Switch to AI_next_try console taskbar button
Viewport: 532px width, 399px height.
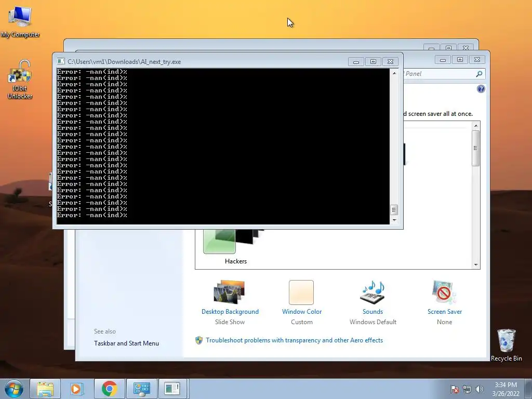[172, 389]
